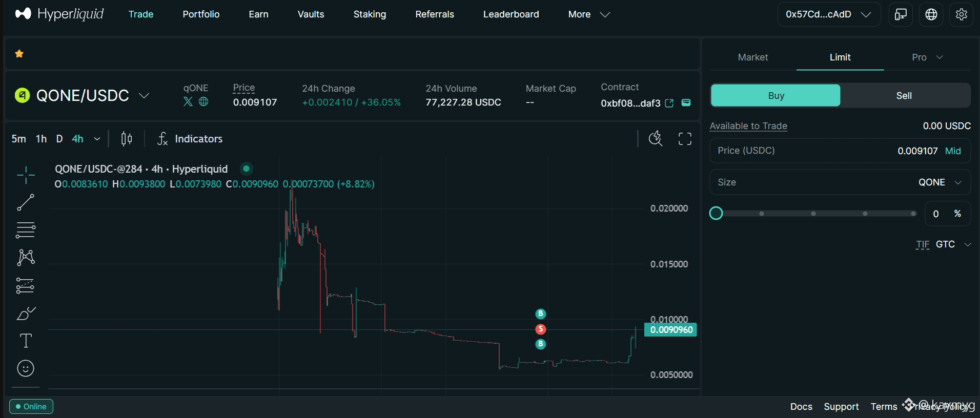Switch chart to 5m timeframe
The image size is (980, 418).
click(x=19, y=139)
